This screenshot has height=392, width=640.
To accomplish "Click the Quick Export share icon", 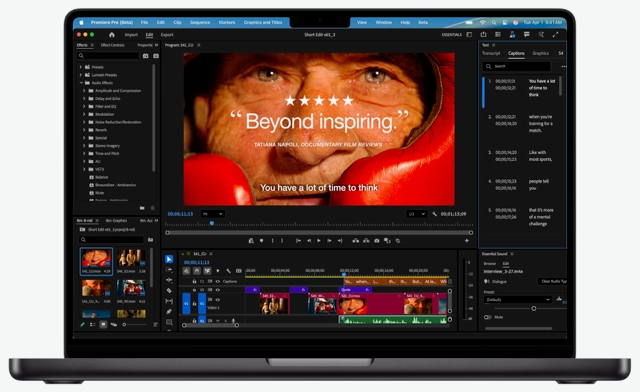I will (x=483, y=35).
